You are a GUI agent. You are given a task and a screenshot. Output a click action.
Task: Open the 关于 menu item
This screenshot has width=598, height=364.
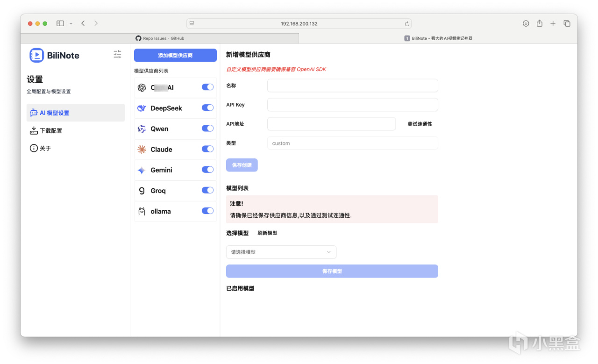tap(76, 148)
